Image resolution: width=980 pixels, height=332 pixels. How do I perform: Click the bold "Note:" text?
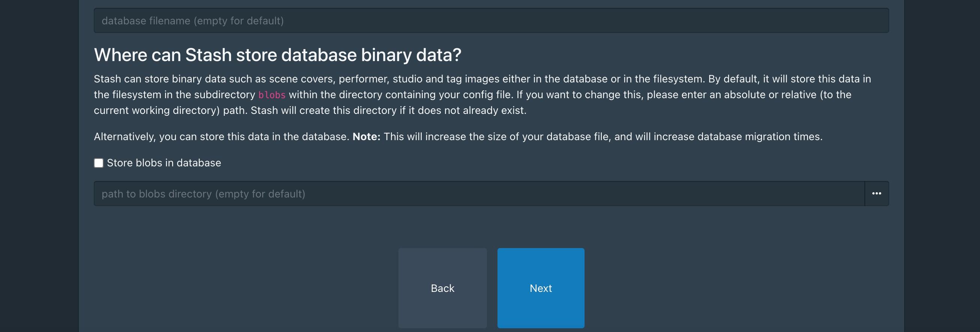click(x=366, y=137)
